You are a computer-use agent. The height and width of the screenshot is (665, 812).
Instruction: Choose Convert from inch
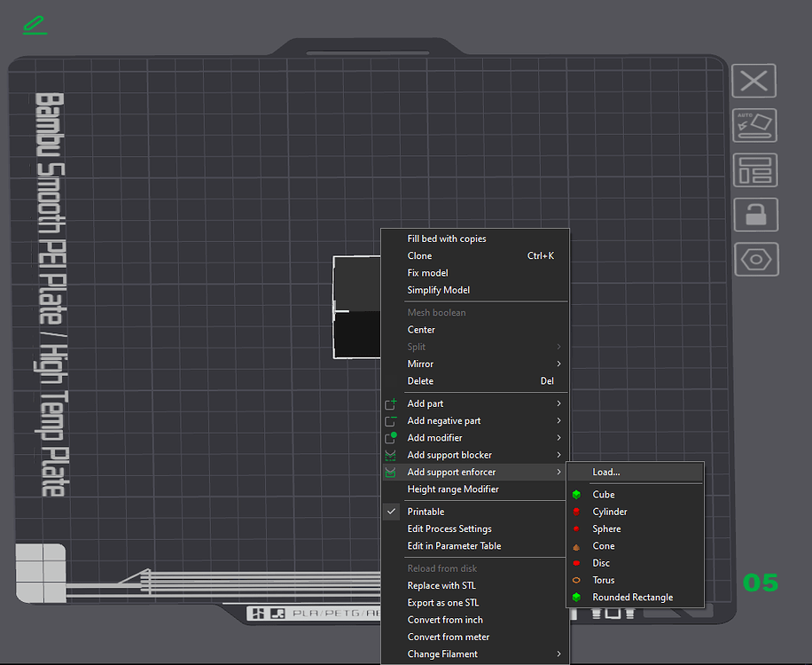(x=475, y=620)
